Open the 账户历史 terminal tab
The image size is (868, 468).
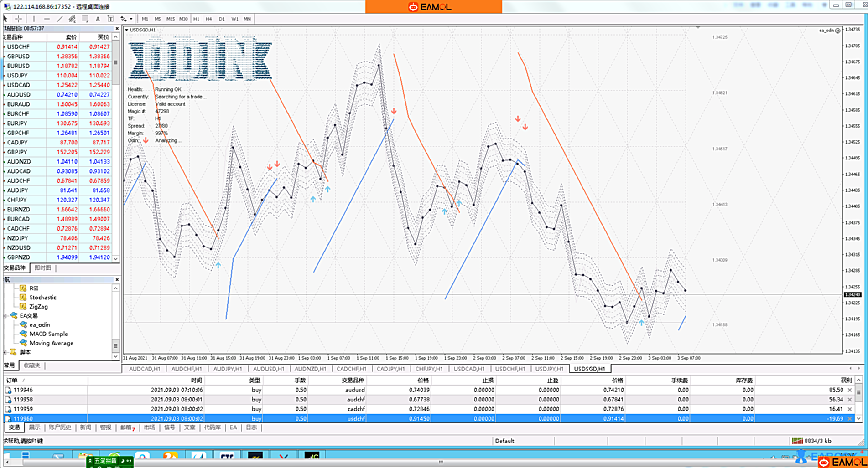[60, 427]
